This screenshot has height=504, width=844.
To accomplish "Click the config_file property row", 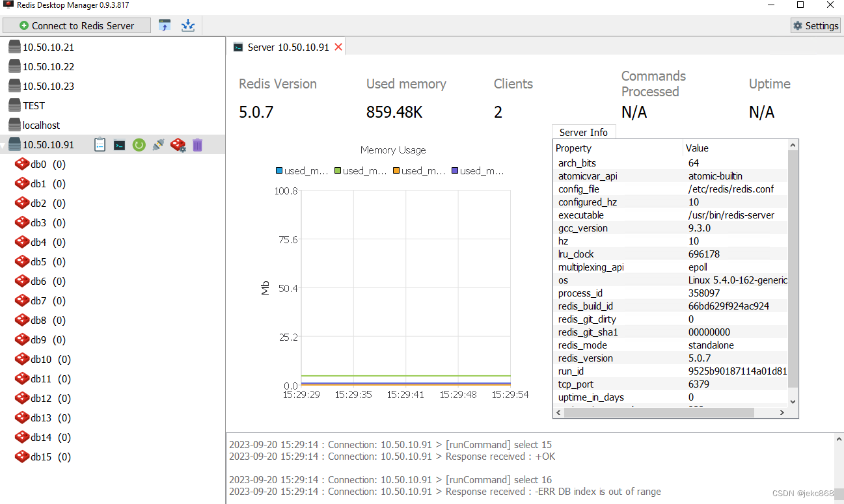I will click(670, 189).
